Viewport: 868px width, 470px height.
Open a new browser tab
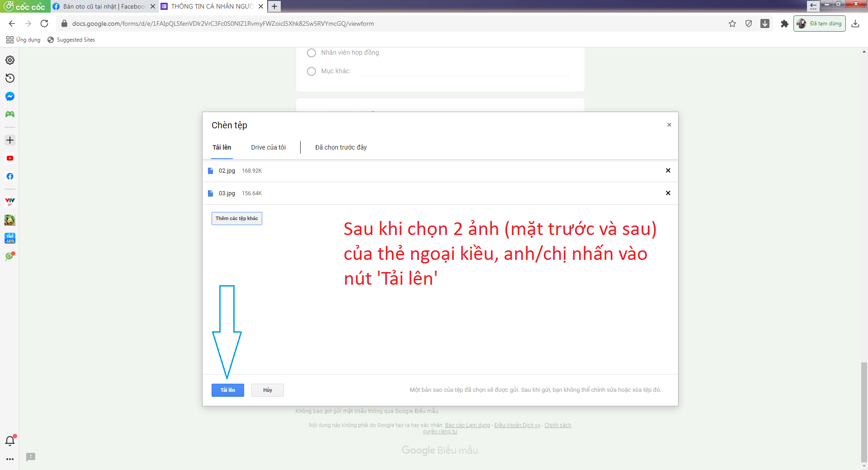274,6
